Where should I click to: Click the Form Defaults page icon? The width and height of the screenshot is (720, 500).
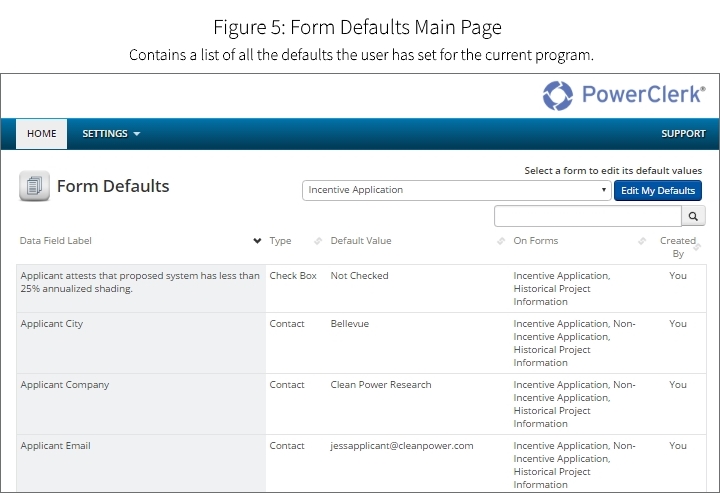(34, 186)
